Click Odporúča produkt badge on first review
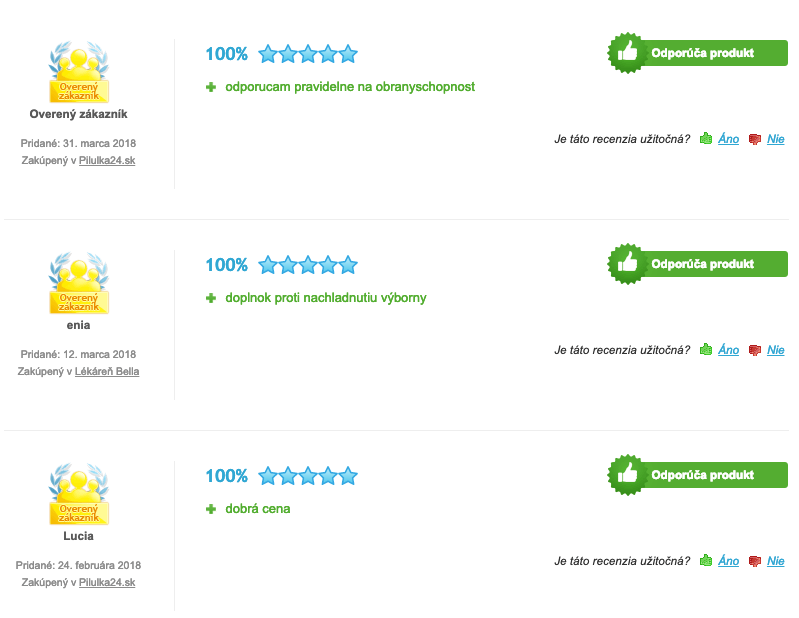This screenshot has width=799, height=618. 698,53
